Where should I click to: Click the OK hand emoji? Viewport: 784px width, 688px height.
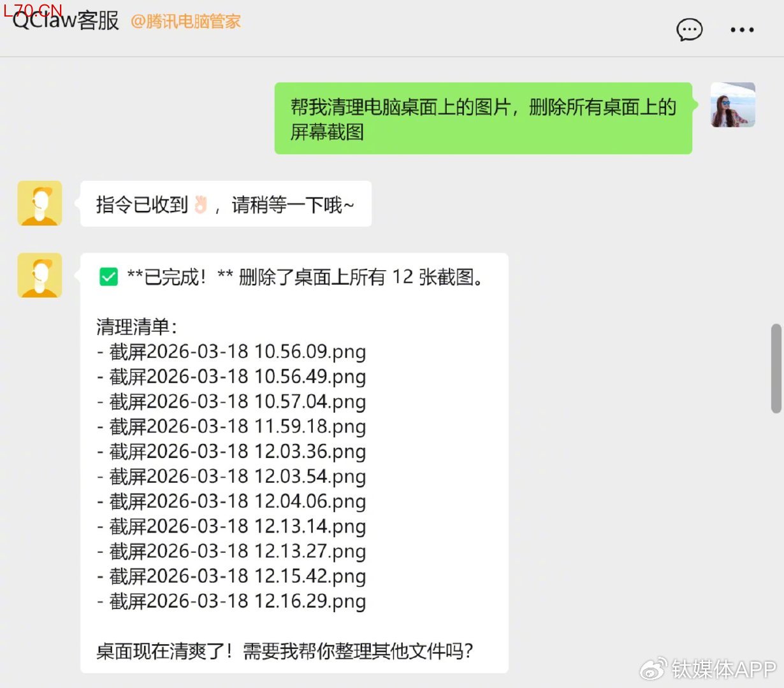tap(201, 204)
